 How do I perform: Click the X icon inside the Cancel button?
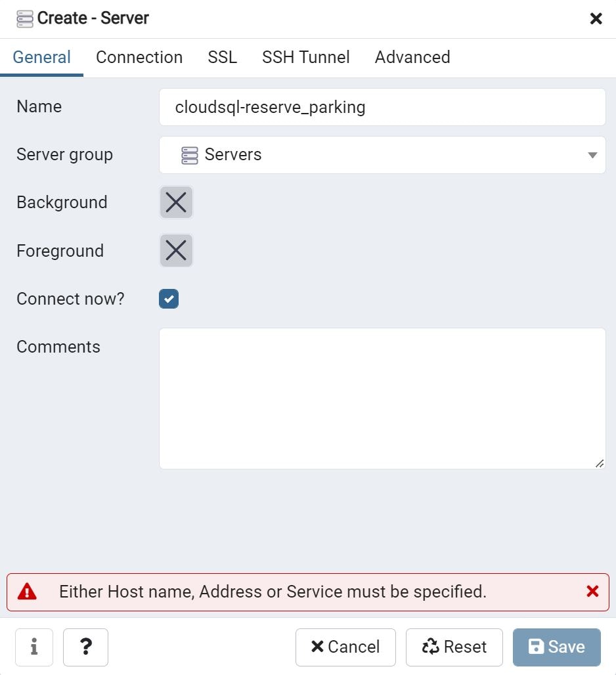(x=317, y=647)
